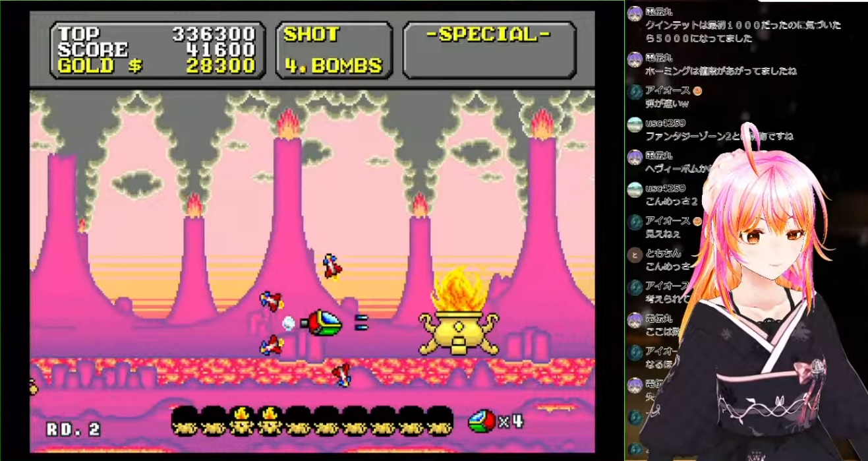868x461 pixels.
Task: Click the 見えねぇ chat message text
Action: point(662,233)
